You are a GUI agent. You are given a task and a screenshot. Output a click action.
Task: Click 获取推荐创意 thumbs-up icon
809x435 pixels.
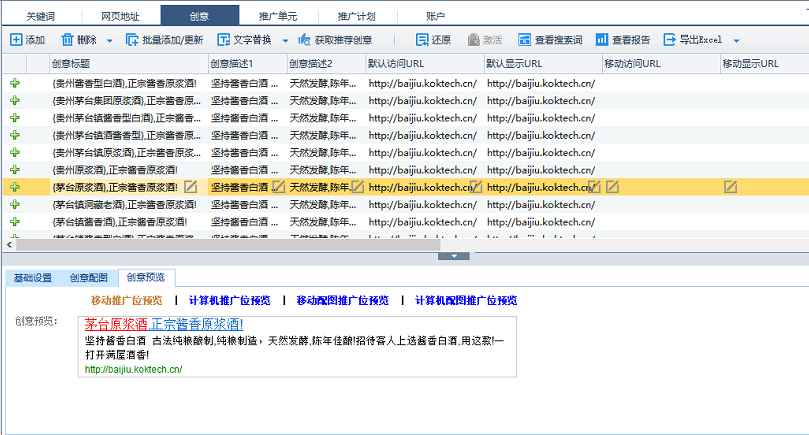pyautogui.click(x=304, y=40)
